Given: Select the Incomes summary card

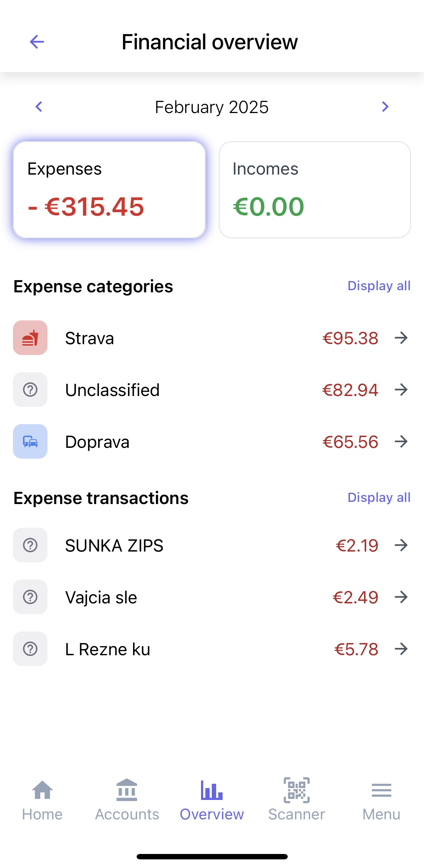Looking at the screenshot, I should [x=315, y=190].
